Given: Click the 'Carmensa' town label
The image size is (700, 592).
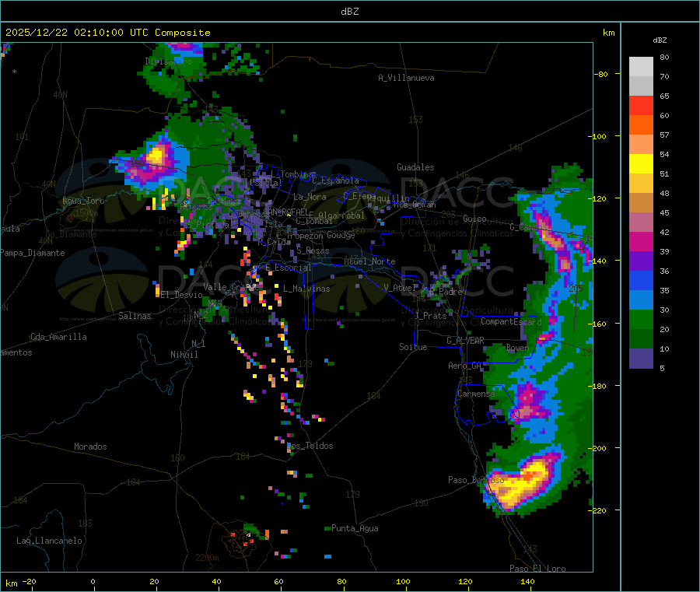Looking at the screenshot, I should pos(476,394).
